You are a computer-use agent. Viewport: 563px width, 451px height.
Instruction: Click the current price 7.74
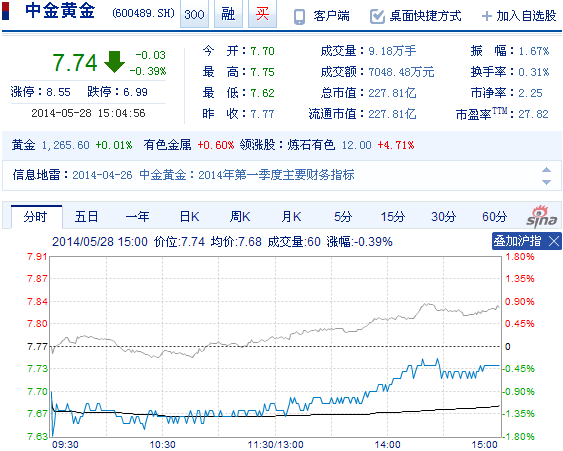click(x=75, y=62)
